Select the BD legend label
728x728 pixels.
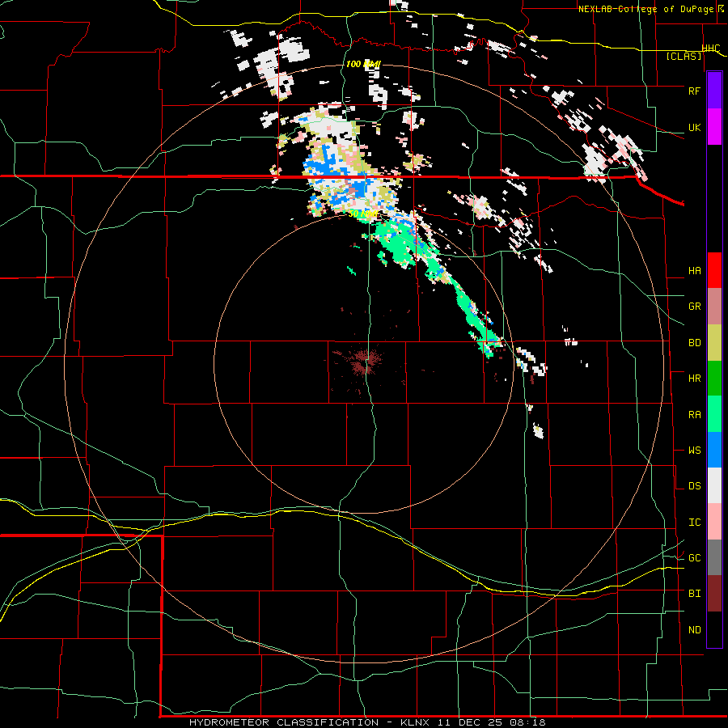[694, 343]
